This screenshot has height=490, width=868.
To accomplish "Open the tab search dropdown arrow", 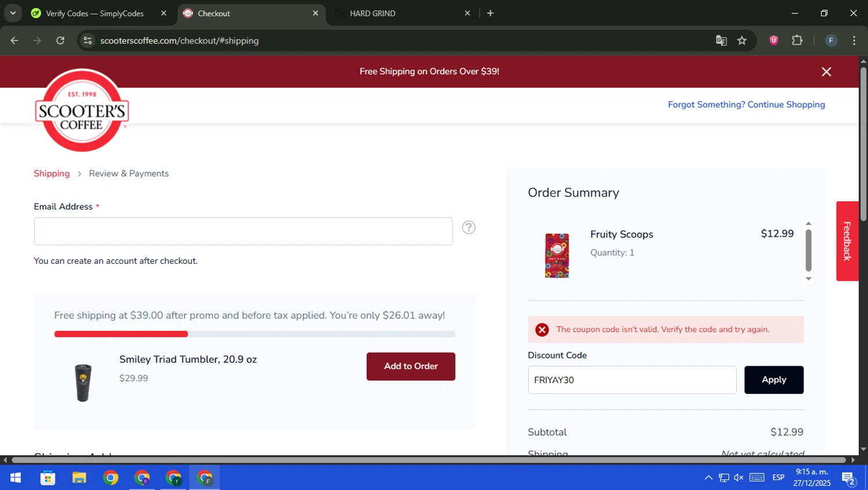I will coord(13,13).
